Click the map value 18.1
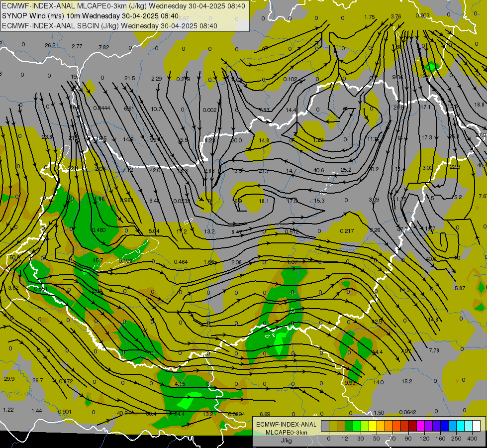This screenshot has height=448, width=487. tap(264, 201)
